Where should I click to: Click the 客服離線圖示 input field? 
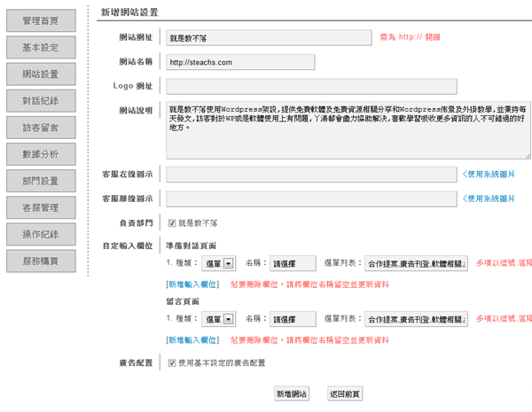click(311, 199)
